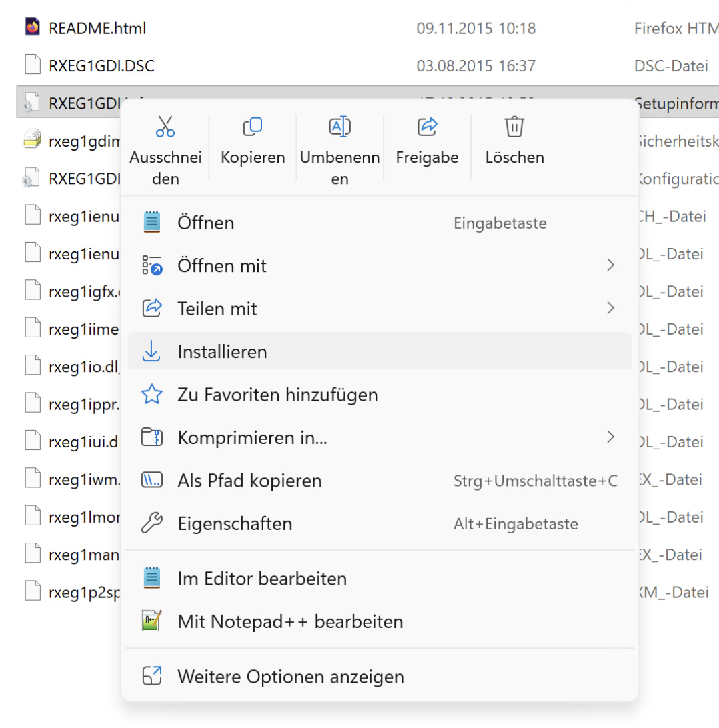Select the rxeg1ippr file name
Screen dimensions: 719x728
coord(84,405)
